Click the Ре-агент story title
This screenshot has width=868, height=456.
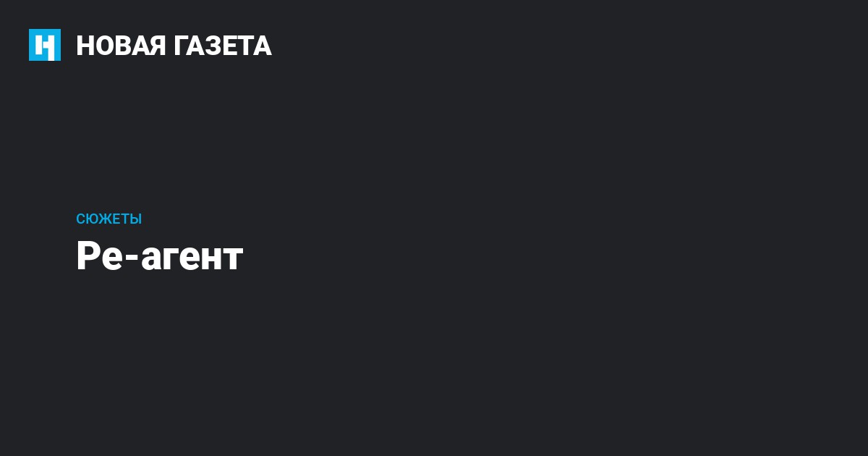(159, 256)
